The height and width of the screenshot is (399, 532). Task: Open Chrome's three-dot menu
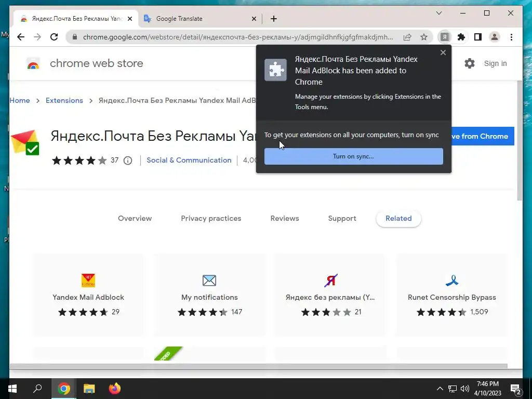coord(511,37)
